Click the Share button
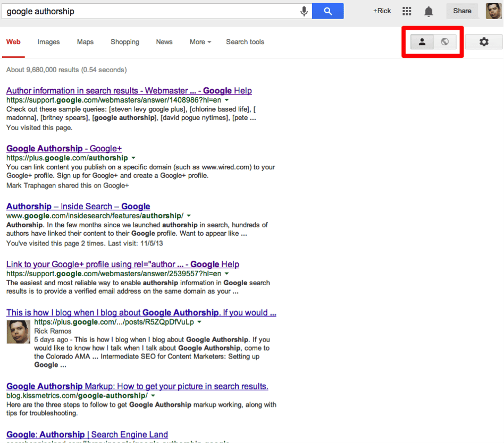This screenshot has height=443, width=504. (x=462, y=11)
